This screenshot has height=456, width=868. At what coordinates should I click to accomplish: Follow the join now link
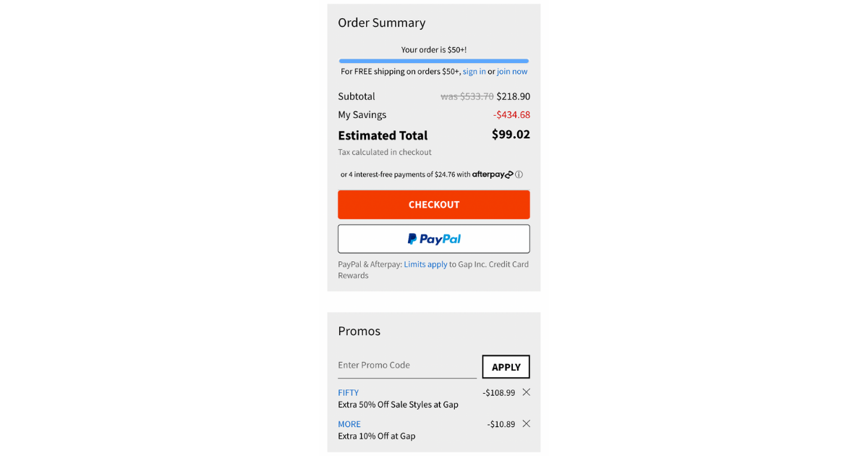click(x=512, y=72)
